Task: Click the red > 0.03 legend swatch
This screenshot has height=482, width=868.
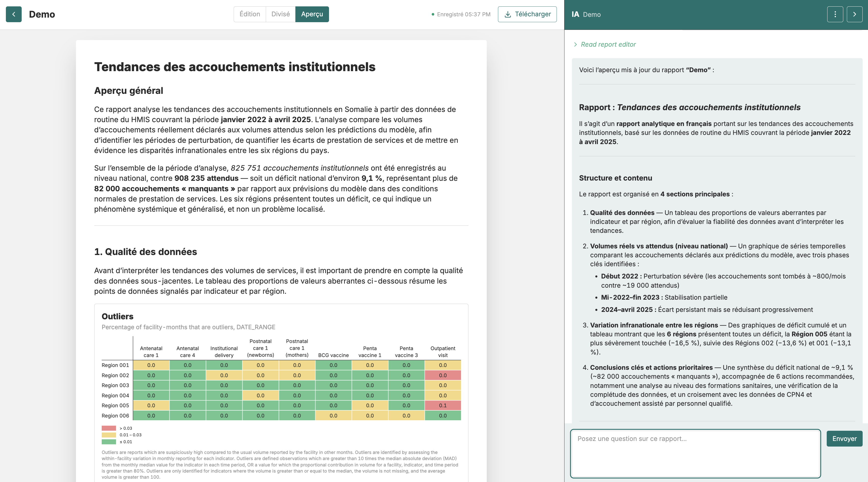Action: tap(109, 428)
